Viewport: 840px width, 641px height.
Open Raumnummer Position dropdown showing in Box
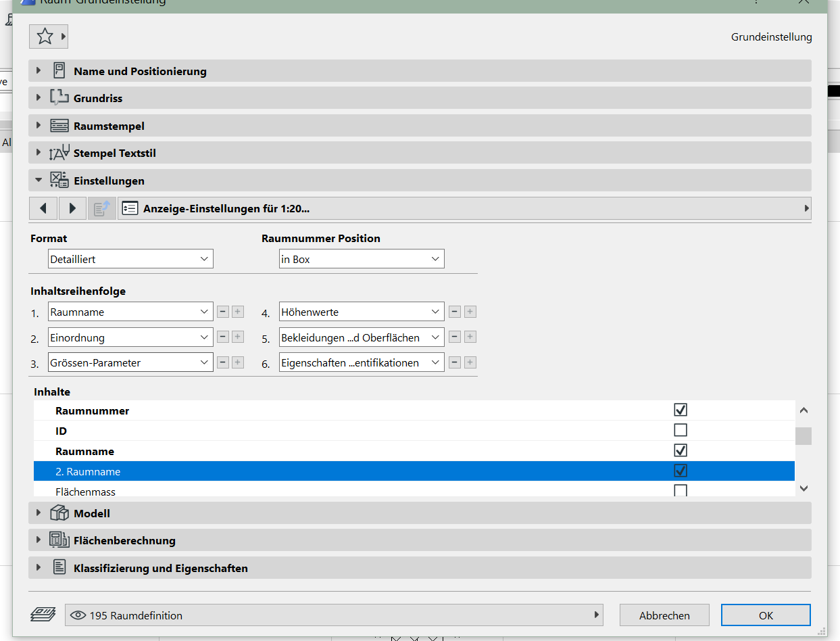click(x=362, y=259)
